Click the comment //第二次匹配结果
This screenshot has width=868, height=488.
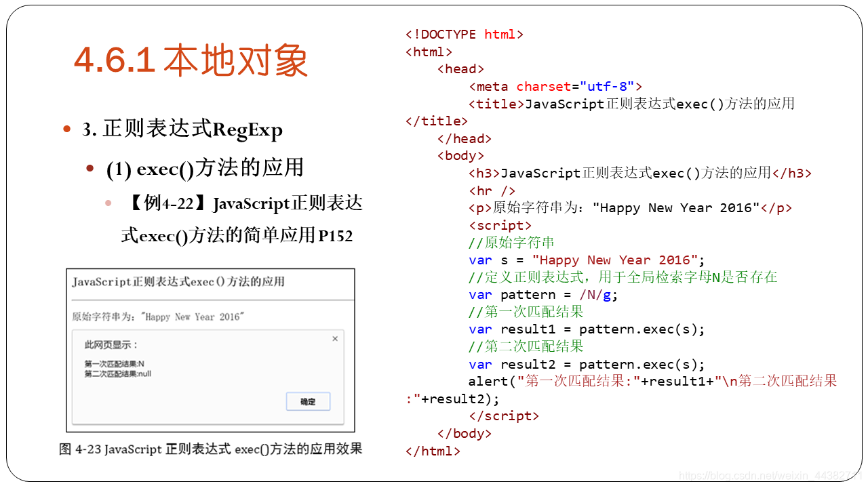pos(526,346)
